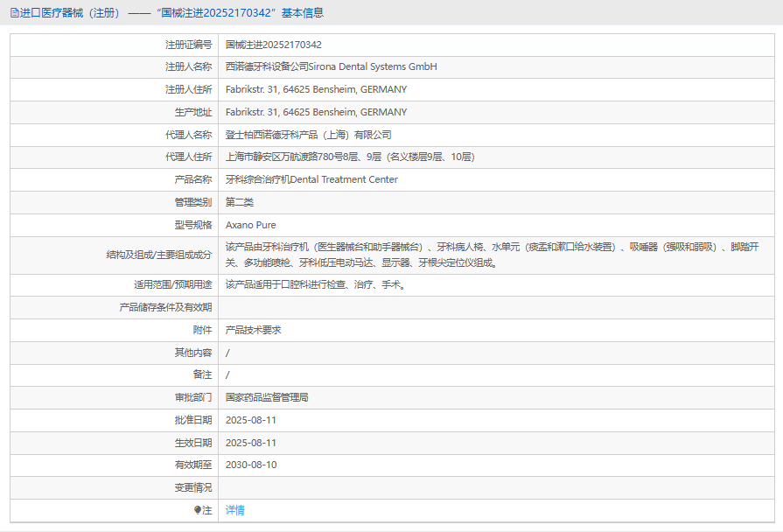This screenshot has height=532, width=783.
Task: Click the 适用范围 intended use text
Action: tap(315, 284)
